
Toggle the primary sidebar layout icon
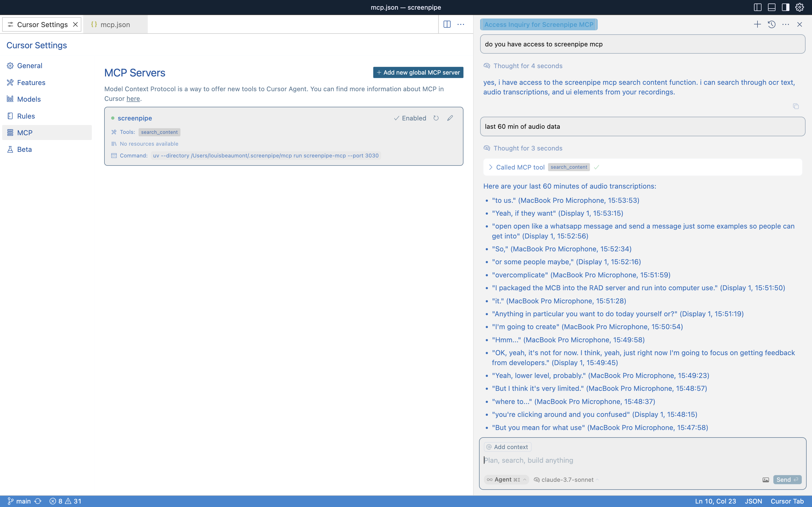coord(758,8)
